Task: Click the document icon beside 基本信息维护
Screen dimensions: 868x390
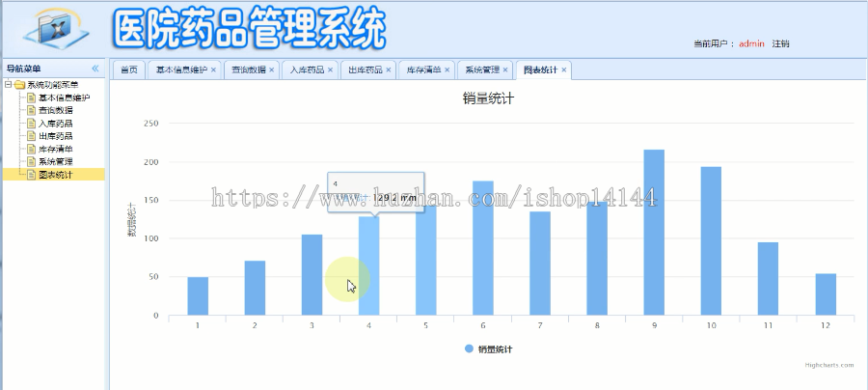Action: (32, 97)
